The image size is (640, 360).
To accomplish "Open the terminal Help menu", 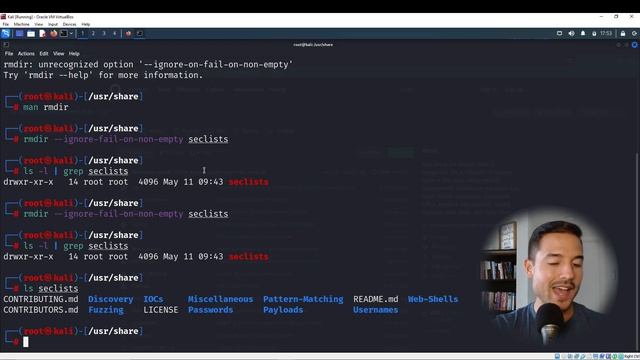I will (74, 53).
